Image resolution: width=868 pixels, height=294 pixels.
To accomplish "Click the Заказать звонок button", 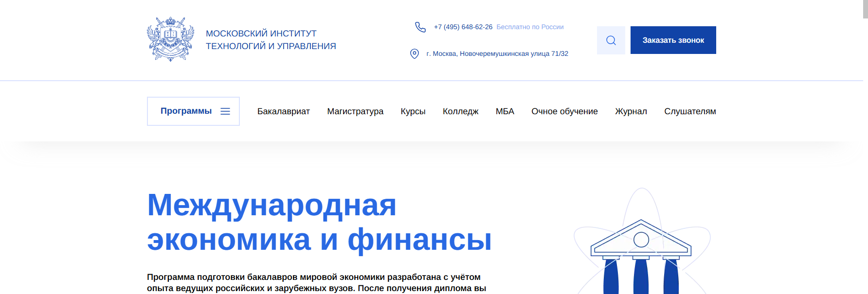I will click(x=673, y=40).
